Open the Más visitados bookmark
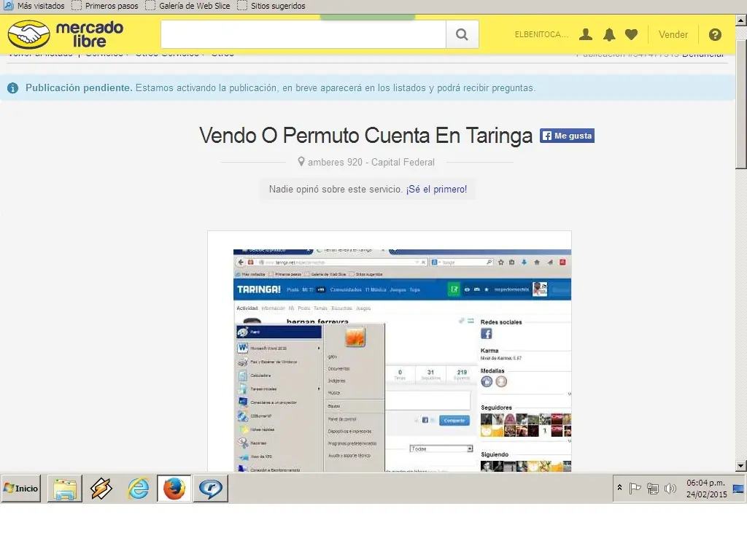This screenshot has height=560, width=747. (34, 6)
